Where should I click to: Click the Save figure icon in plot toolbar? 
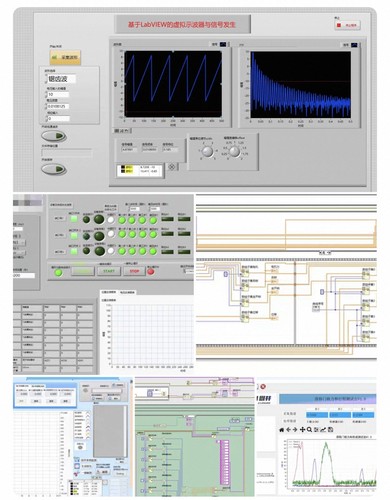(330, 429)
